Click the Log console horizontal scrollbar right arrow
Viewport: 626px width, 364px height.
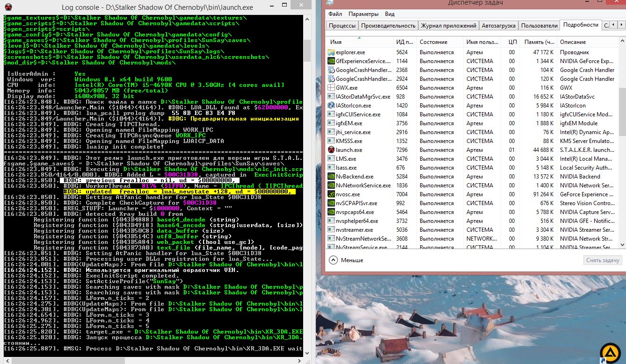click(x=299, y=360)
